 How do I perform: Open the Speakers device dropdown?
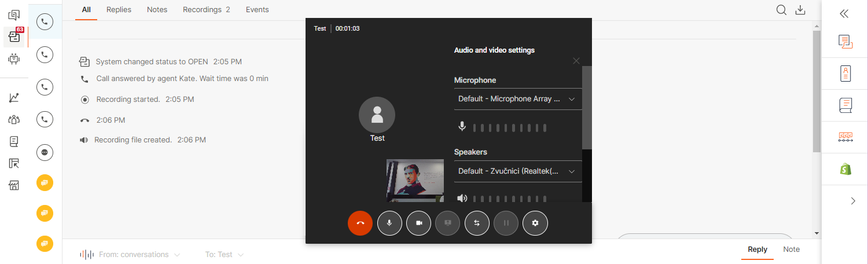point(517,171)
